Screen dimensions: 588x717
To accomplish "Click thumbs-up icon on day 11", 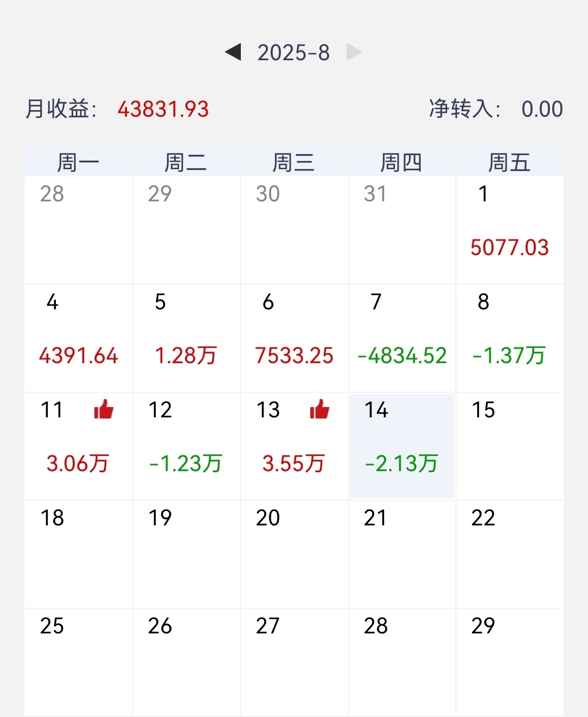I will pos(104,409).
